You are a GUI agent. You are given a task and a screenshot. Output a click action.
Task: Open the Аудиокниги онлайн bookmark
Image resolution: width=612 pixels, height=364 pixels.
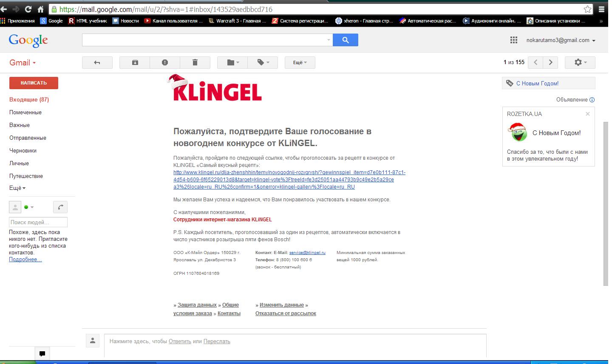tap(493, 21)
